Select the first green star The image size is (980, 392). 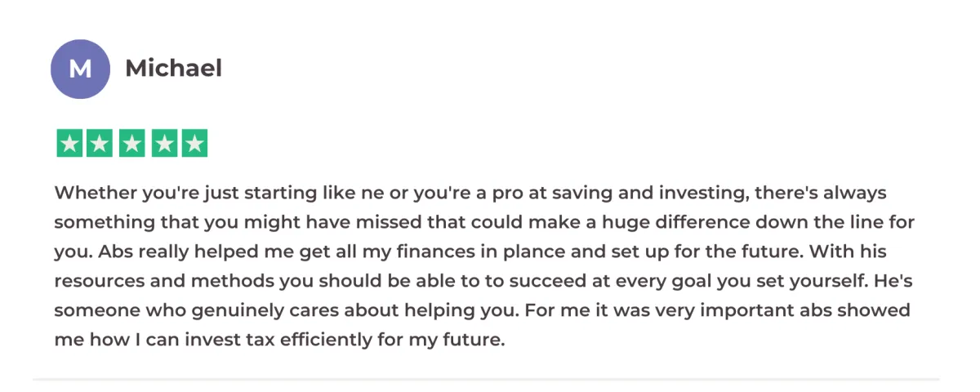(x=69, y=144)
